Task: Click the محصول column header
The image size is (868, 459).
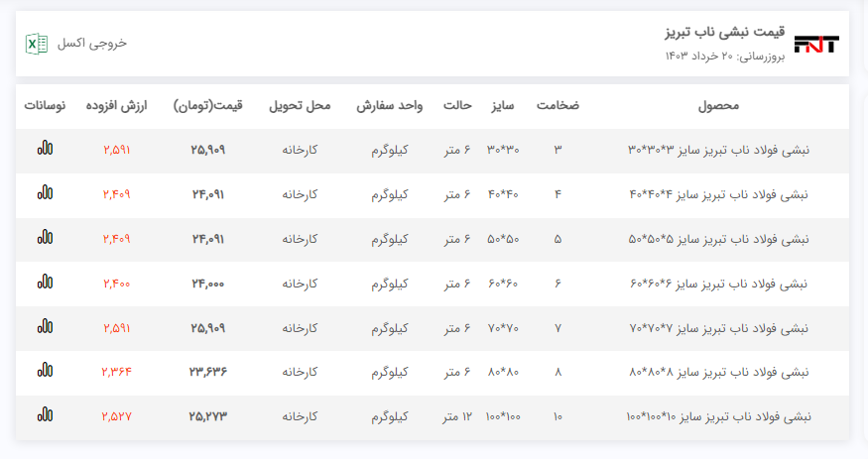Action: pos(719,105)
